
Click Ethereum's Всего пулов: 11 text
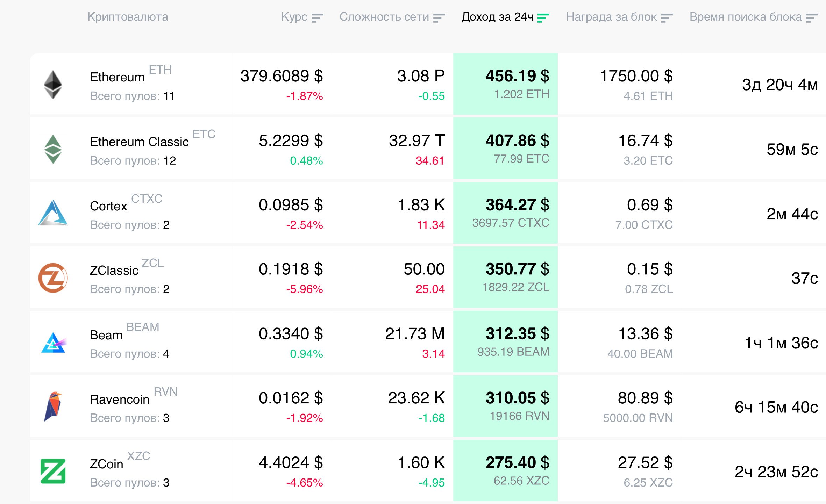[132, 96]
